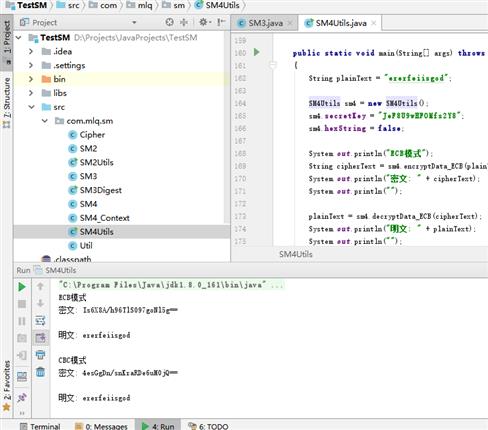Viewport: 488px width, 430px height.
Task: Toggle the 1: Project side tool window
Action: pos(7,37)
